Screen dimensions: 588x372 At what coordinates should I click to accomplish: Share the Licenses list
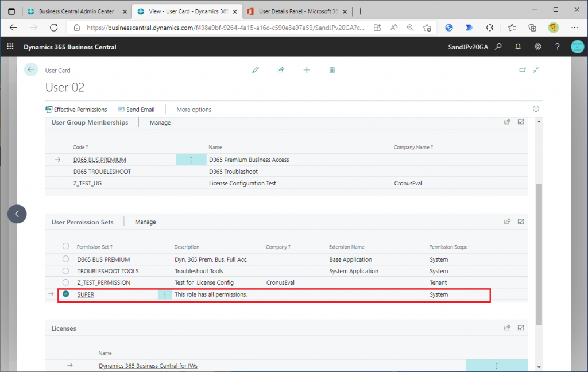click(x=508, y=328)
